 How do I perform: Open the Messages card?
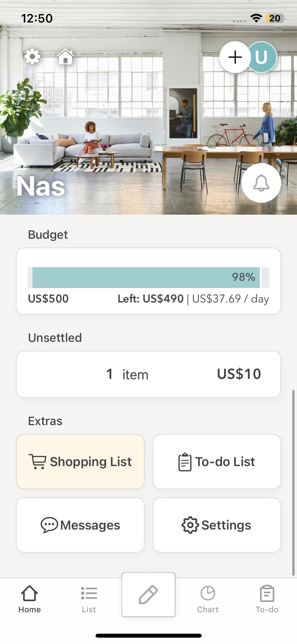point(80,525)
